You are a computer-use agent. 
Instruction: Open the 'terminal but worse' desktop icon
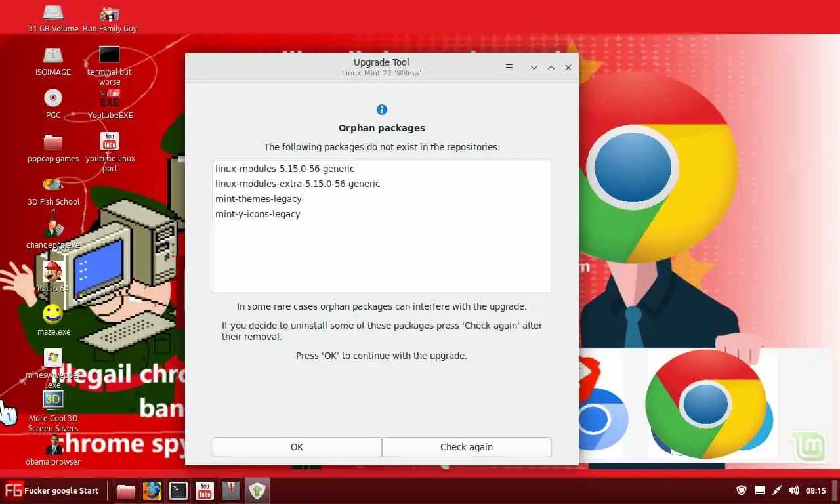110,66
